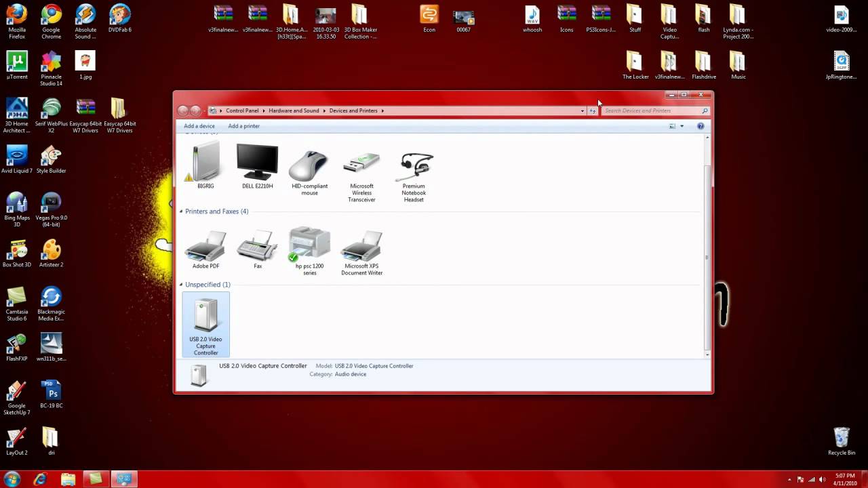
Task: Expand the Hardware and Sound breadcrumb arrow
Action: point(324,110)
